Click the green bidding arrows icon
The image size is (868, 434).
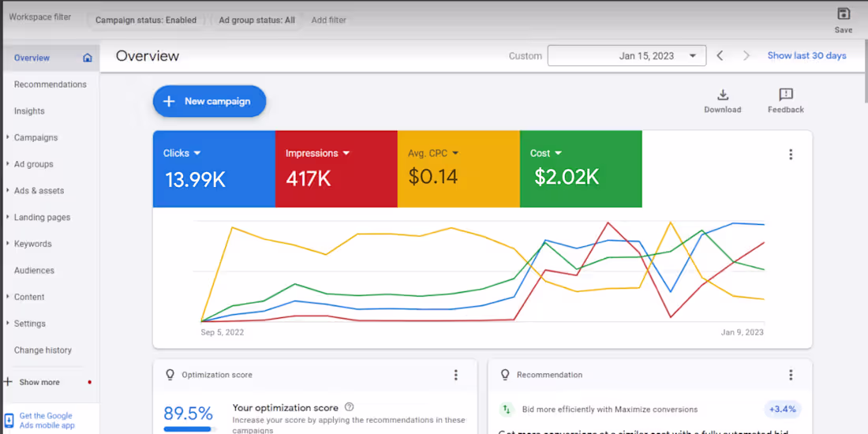pyautogui.click(x=506, y=410)
